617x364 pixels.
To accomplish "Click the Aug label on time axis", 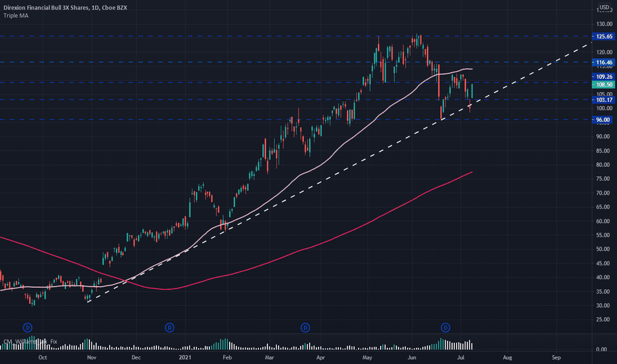I will pos(507,357).
